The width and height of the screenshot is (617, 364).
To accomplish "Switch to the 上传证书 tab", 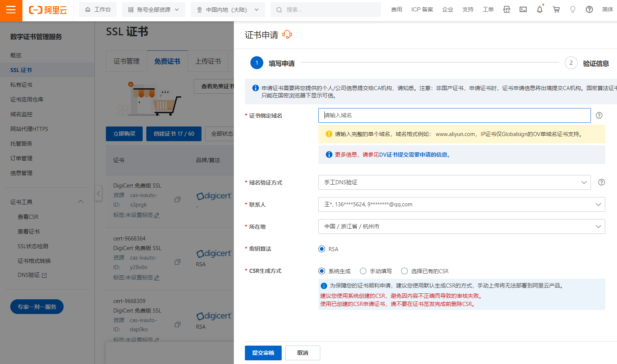I will [208, 61].
